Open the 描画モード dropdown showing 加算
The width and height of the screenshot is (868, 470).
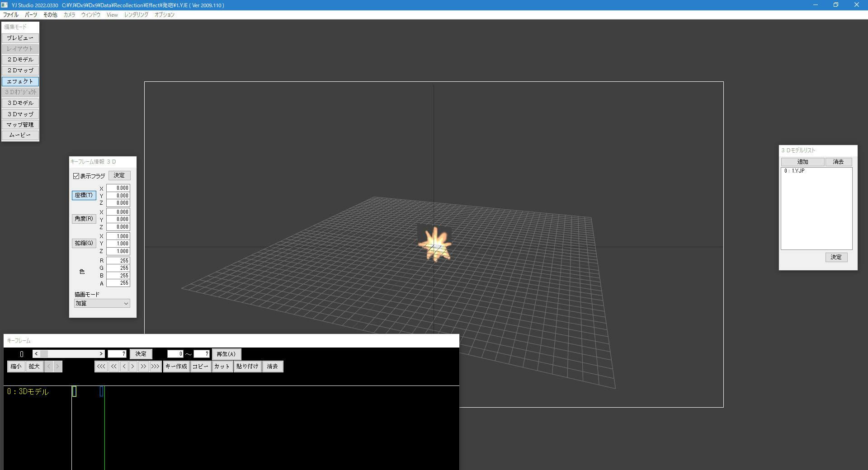coord(102,304)
